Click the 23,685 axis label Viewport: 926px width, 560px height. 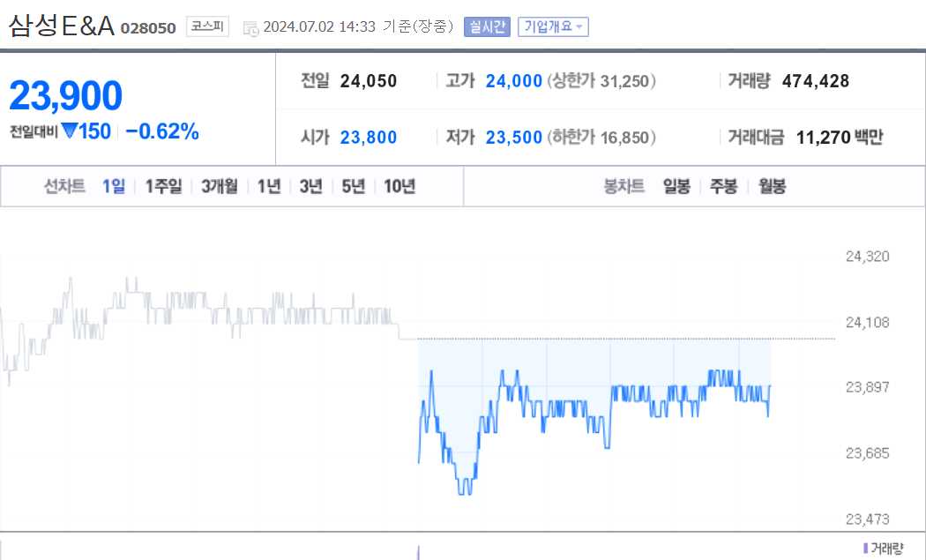[868, 453]
